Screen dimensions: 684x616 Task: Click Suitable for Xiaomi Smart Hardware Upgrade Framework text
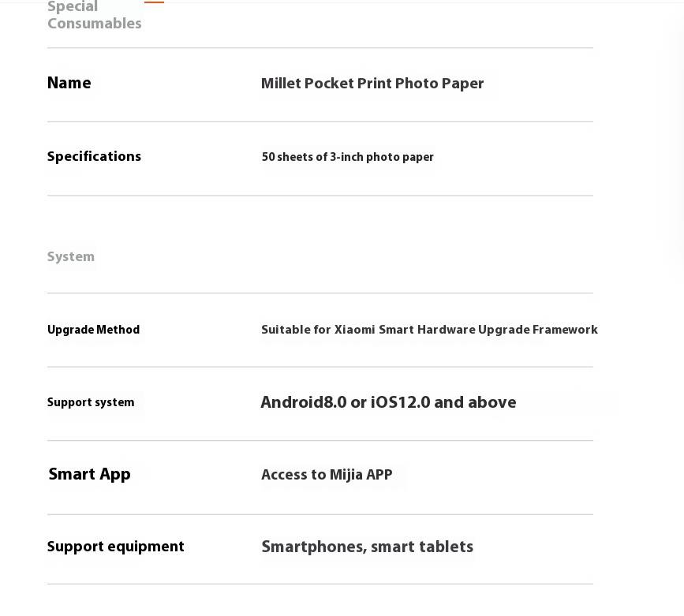tap(429, 330)
